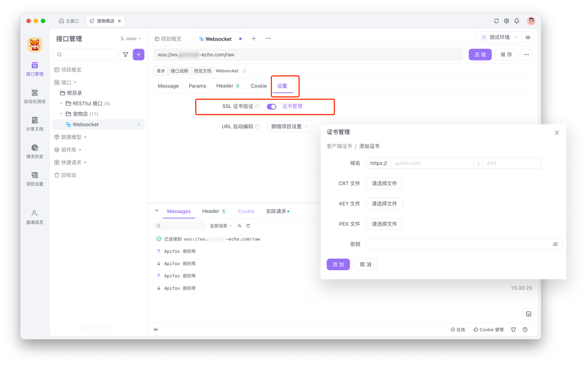Click the grid layout icon at bottom right
Screen dimensions: 588x366
coord(529,314)
